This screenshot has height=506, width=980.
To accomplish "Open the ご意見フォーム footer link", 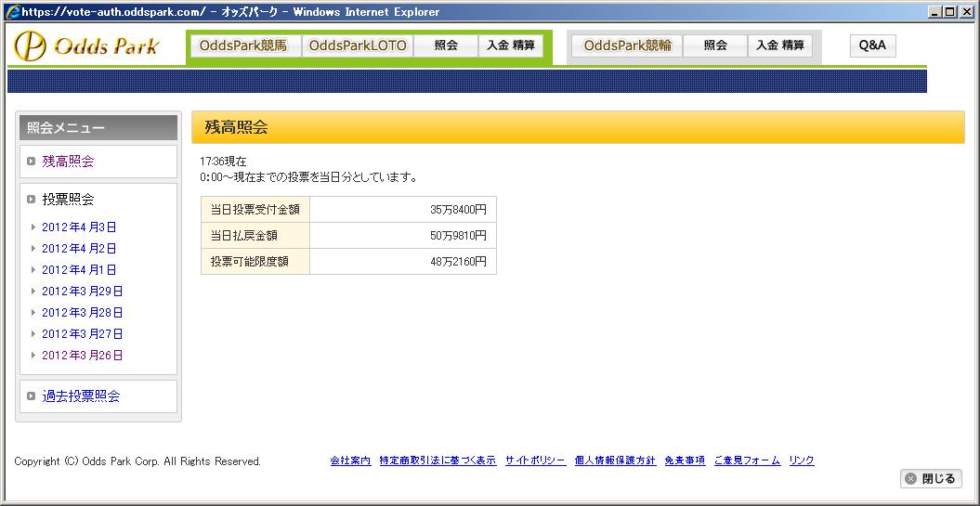I will pos(748,461).
